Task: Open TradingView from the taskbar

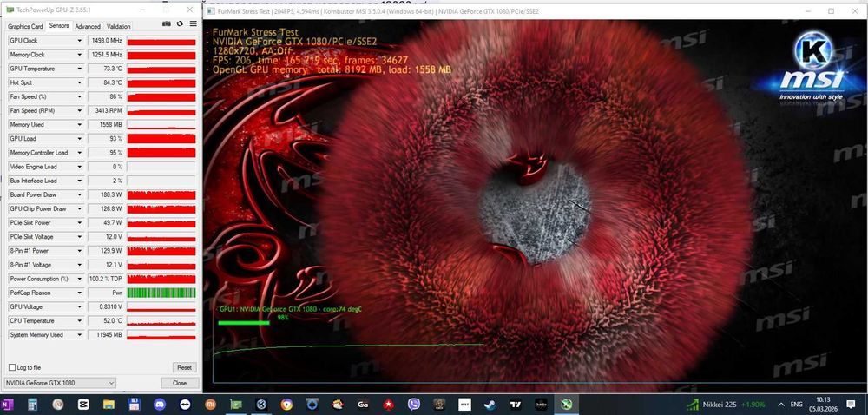Action: (x=516, y=405)
